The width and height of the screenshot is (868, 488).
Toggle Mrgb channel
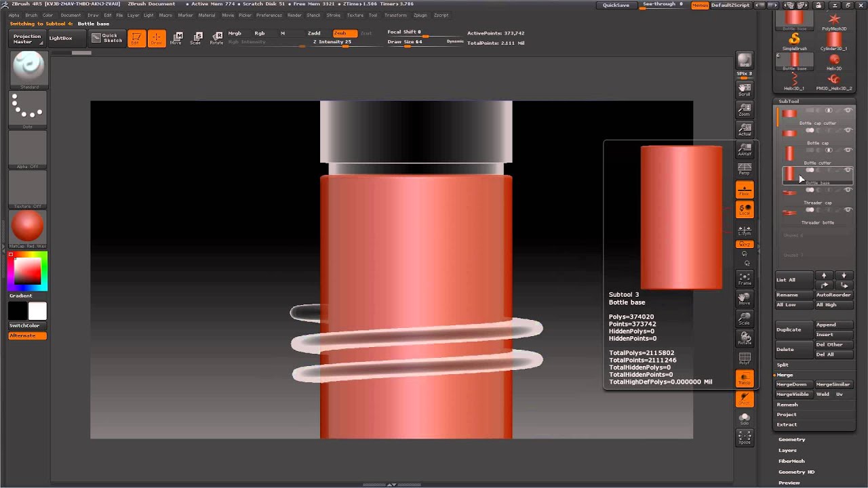coord(235,33)
